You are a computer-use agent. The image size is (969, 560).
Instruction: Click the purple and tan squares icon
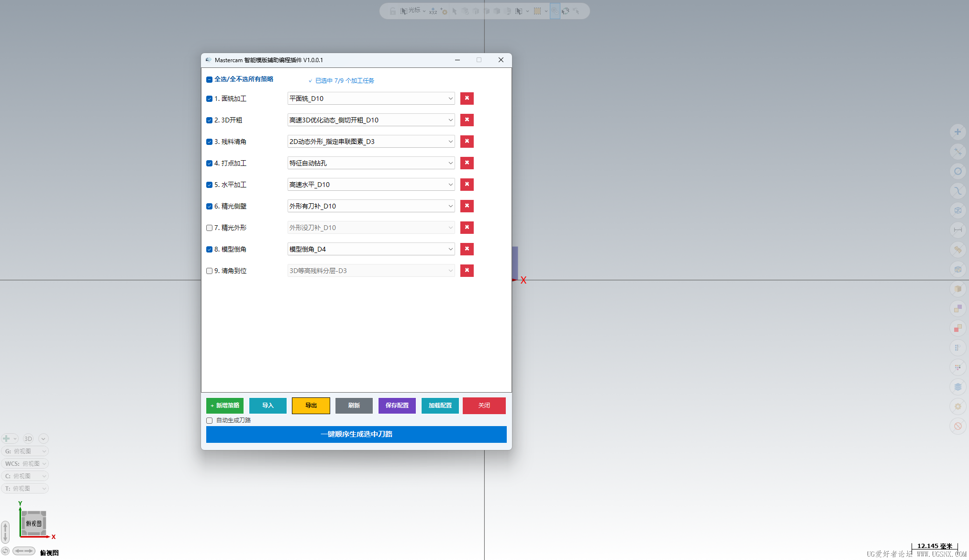click(x=958, y=308)
